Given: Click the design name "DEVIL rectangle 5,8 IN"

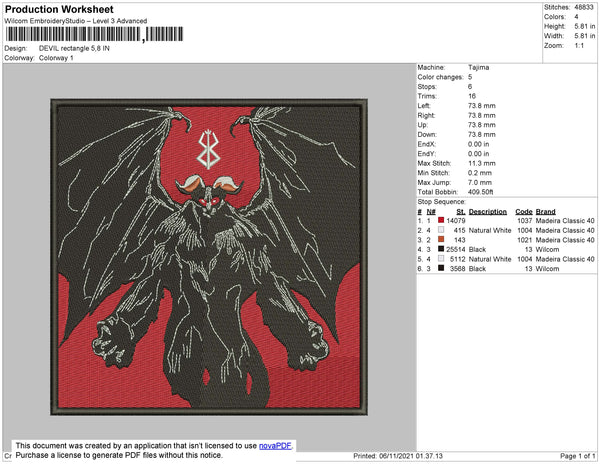Looking at the screenshot, I should (74, 49).
